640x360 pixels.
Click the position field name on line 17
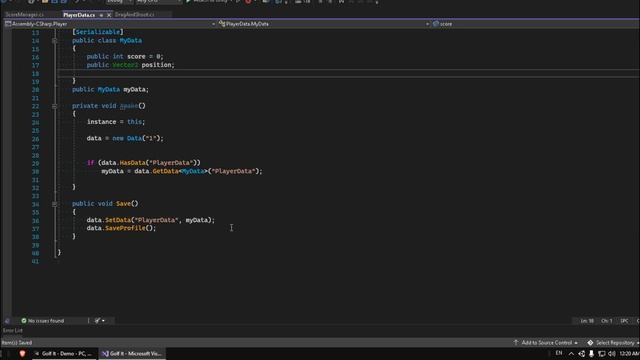point(156,65)
